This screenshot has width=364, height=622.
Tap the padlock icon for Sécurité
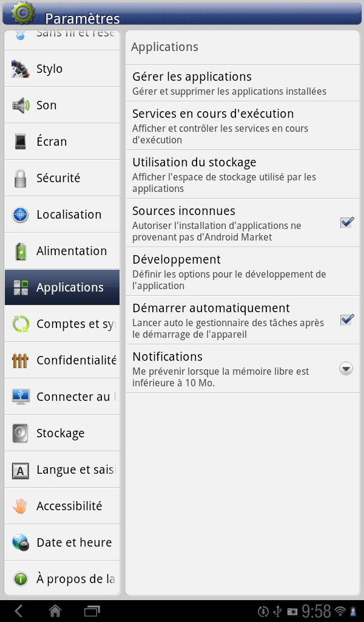pos(20,178)
